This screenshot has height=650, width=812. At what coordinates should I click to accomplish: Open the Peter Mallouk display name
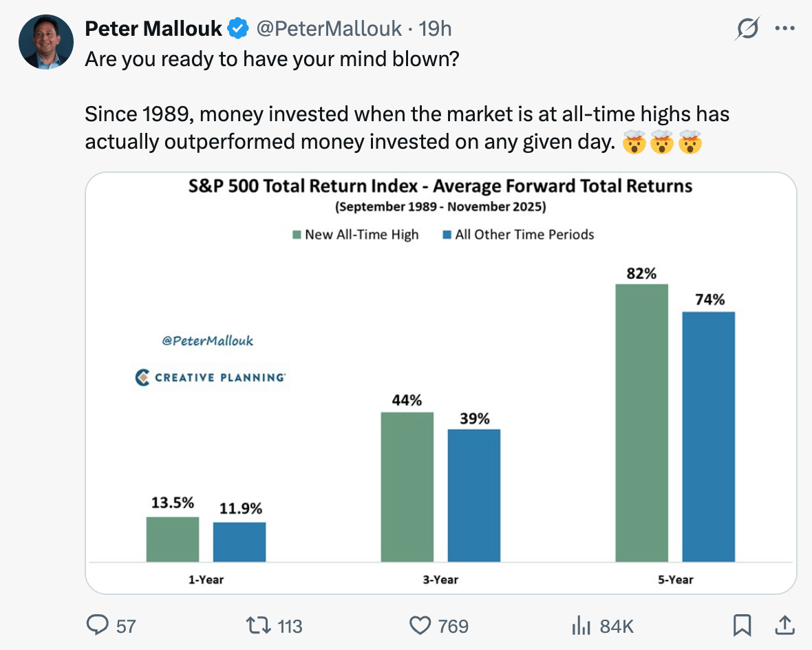[153, 28]
